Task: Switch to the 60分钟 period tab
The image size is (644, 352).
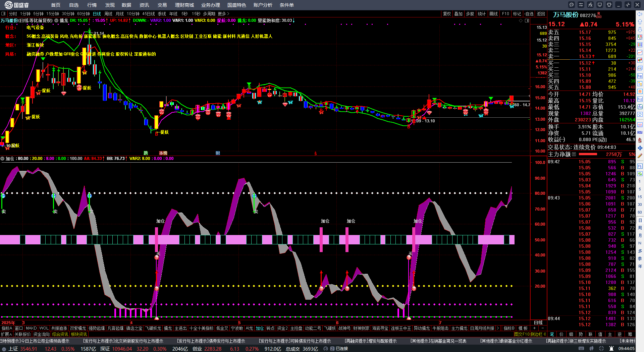Action: 84,14
